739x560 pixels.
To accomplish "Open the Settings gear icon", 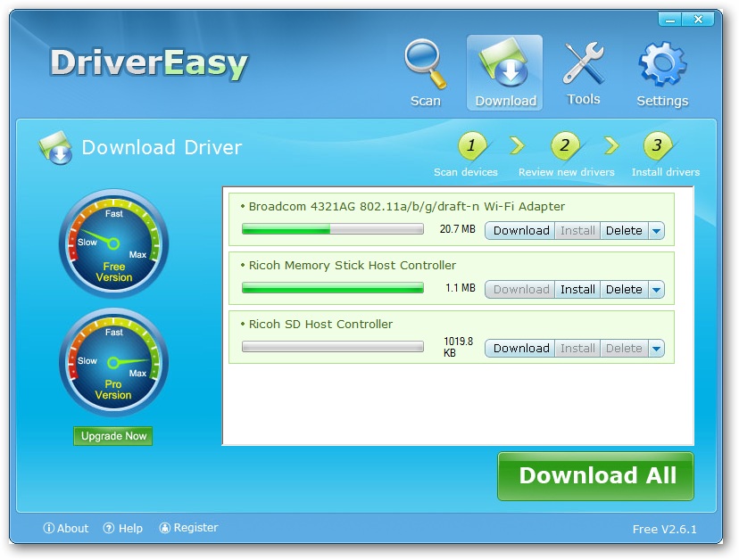I will (662, 64).
